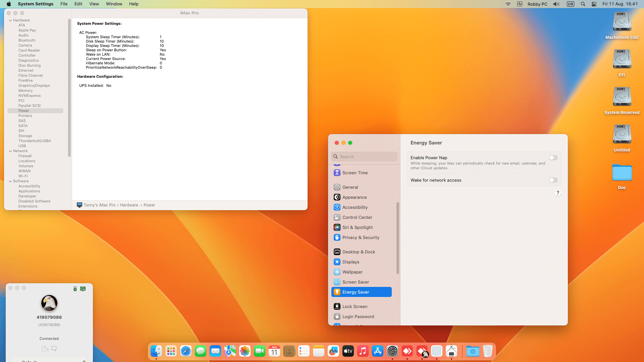The height and width of the screenshot is (362, 644).
Task: Open Messages app in the Dock
Action: [201, 351]
